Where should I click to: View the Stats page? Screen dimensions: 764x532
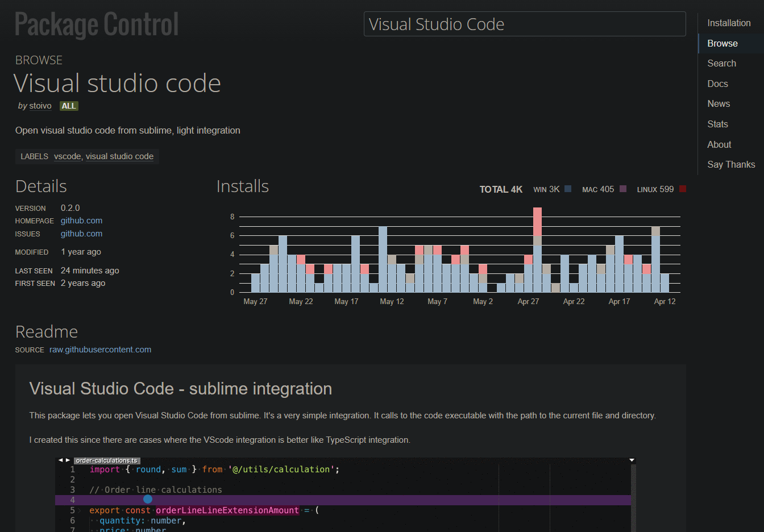click(x=717, y=124)
